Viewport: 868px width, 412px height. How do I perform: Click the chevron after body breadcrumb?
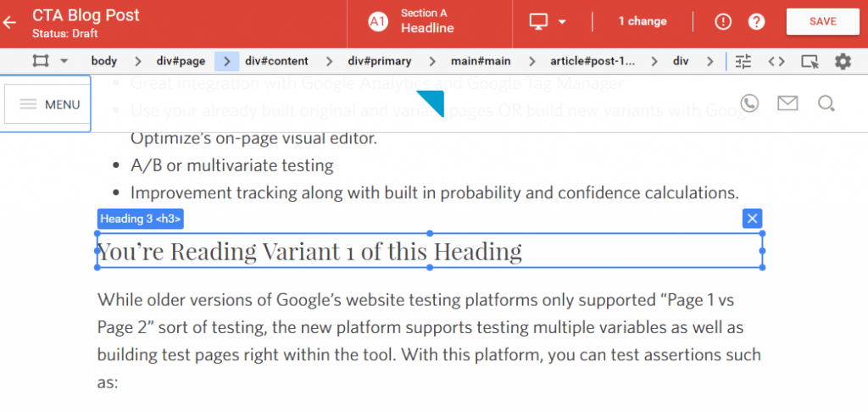click(138, 61)
